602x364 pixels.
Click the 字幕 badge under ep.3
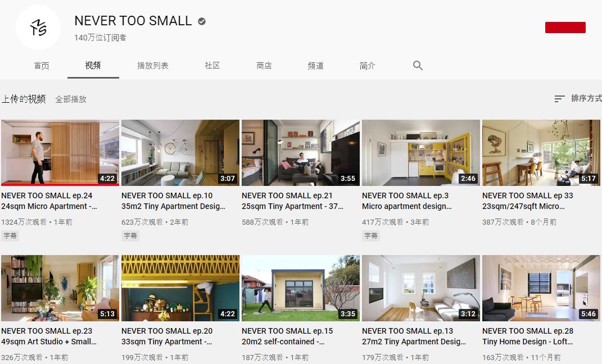(371, 235)
